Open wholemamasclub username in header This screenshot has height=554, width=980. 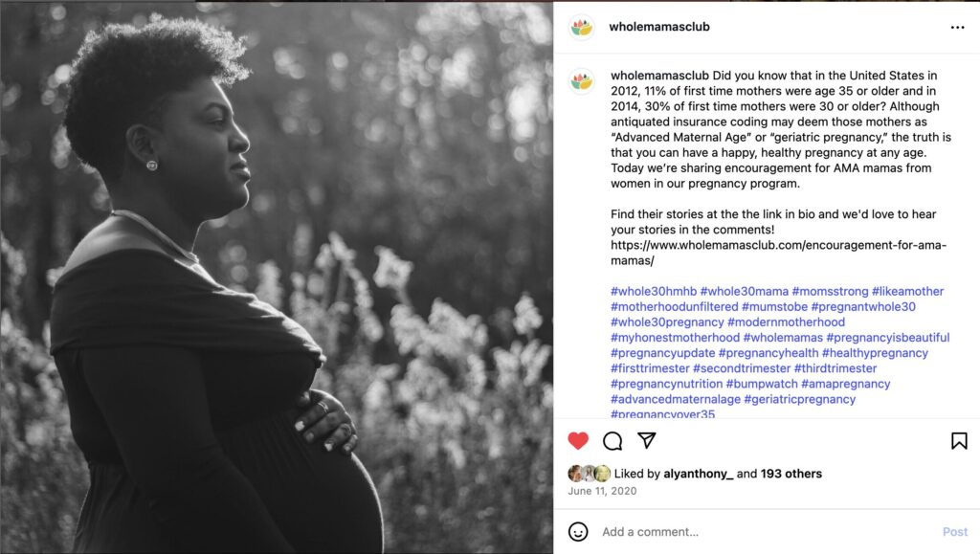(659, 27)
